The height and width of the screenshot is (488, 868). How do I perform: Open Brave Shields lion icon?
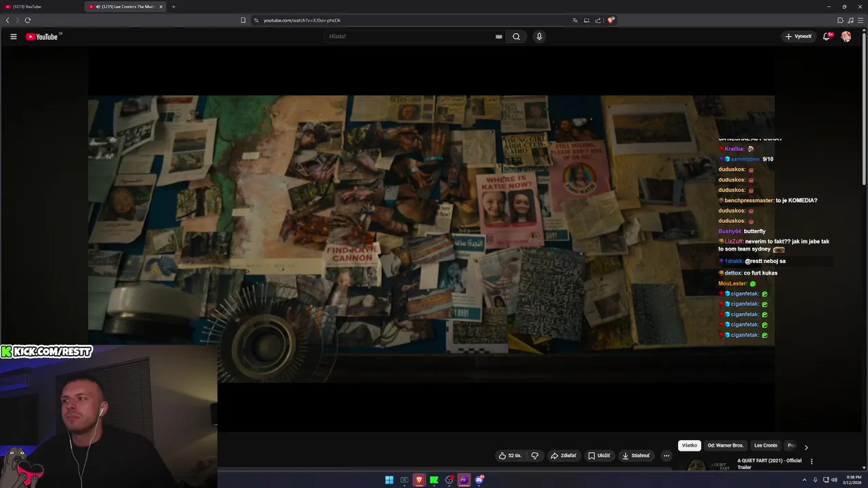(x=610, y=20)
